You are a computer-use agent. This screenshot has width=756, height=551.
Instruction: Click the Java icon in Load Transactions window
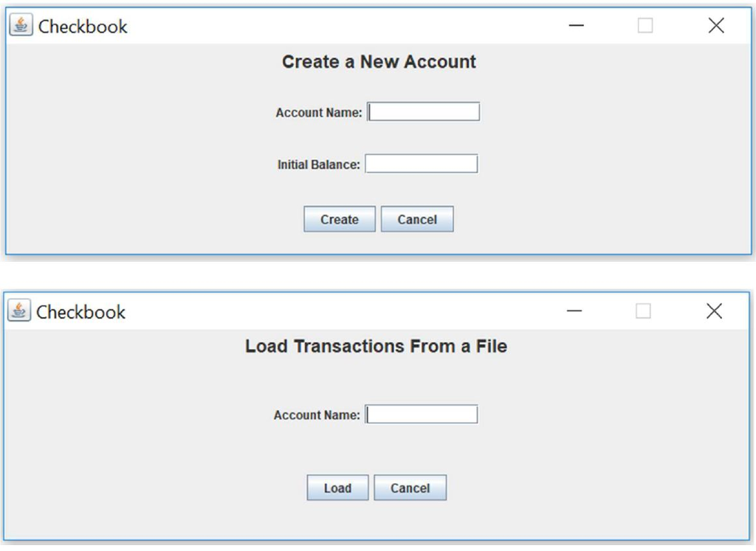[x=19, y=311]
